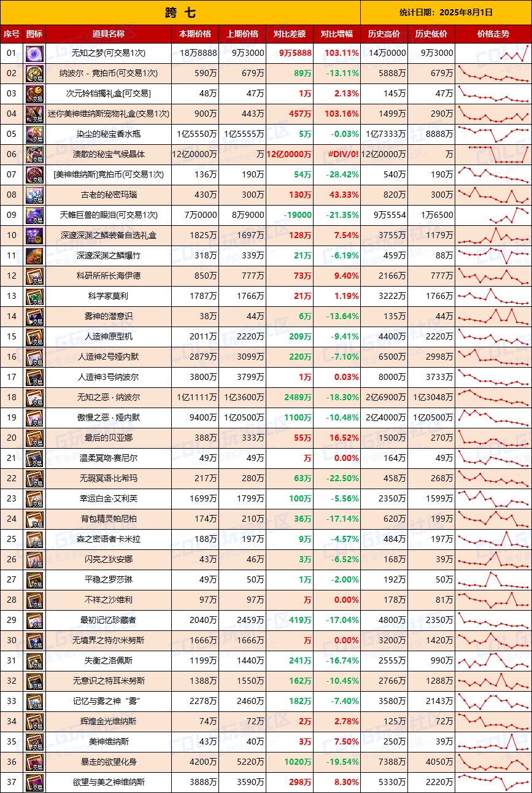Click the card icon for 森之密语者卡米拉
This screenshot has width=532, height=793.
(x=34, y=540)
